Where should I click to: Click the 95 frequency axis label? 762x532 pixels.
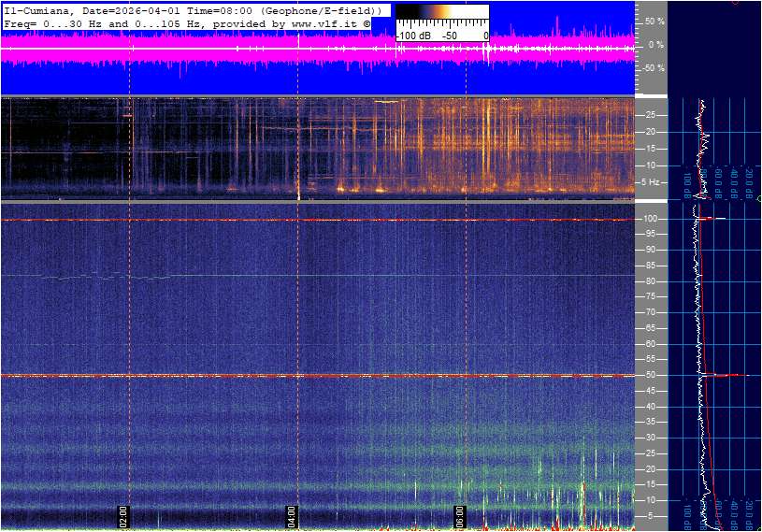click(x=650, y=234)
